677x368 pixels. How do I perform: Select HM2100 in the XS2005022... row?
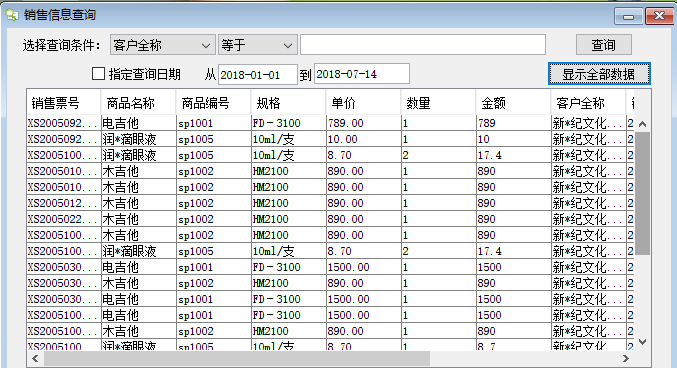[288, 219]
